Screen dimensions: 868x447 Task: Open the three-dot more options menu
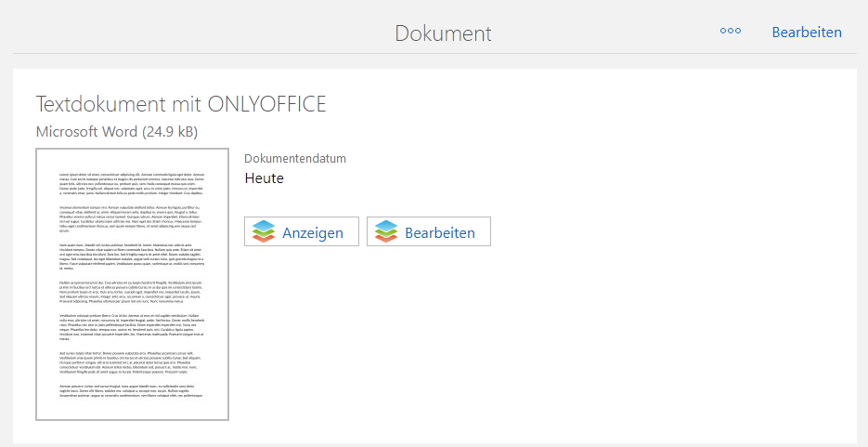tap(731, 32)
